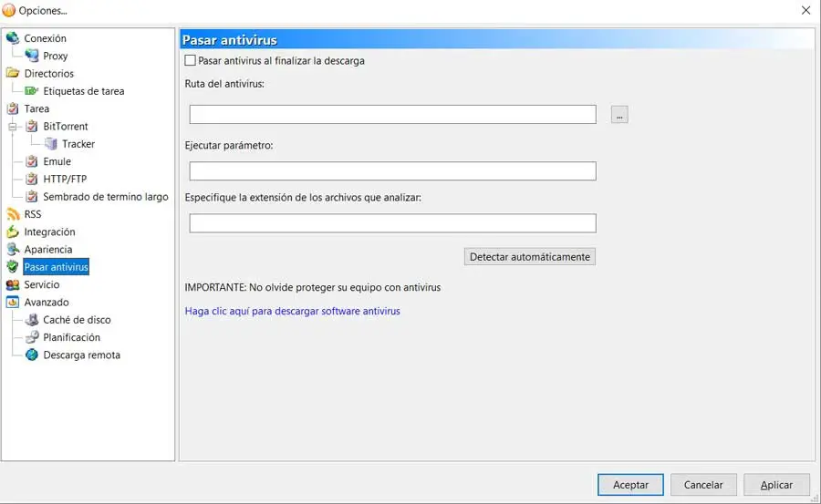Enable antivirus scan after download checkbox
The width and height of the screenshot is (821, 504).
(x=190, y=61)
